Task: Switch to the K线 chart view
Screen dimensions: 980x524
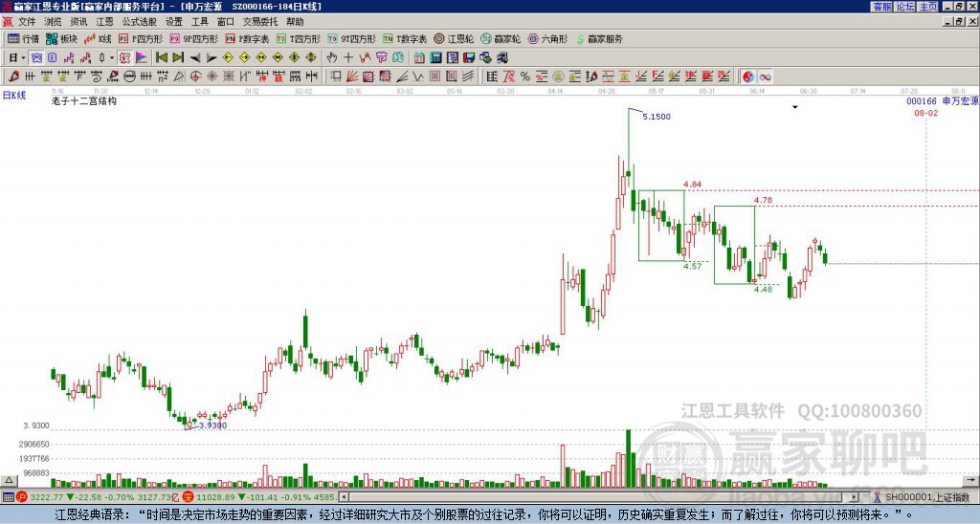Action: pos(98,38)
